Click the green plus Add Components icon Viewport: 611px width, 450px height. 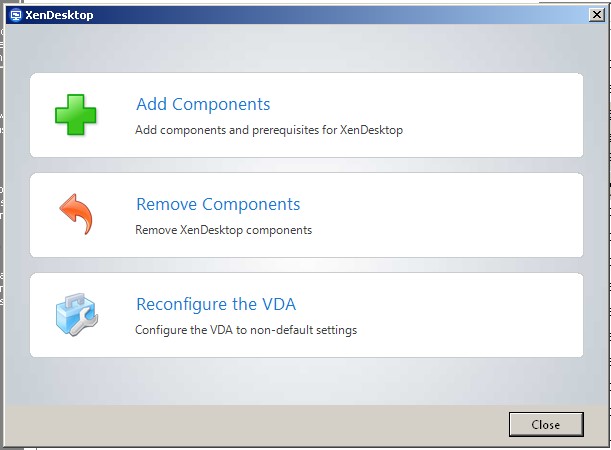(76, 114)
